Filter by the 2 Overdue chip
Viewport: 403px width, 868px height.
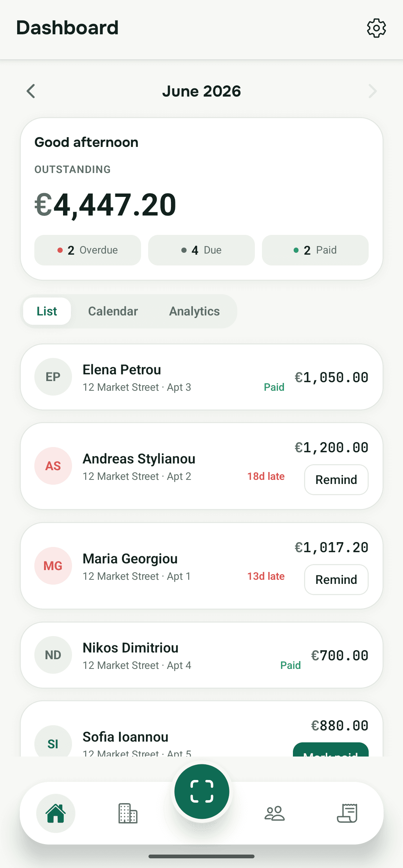88,250
